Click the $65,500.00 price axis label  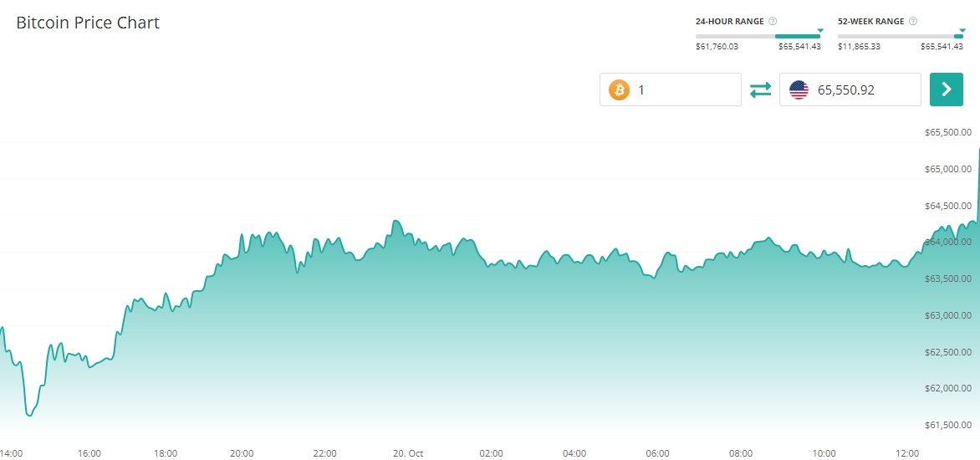tap(947, 132)
